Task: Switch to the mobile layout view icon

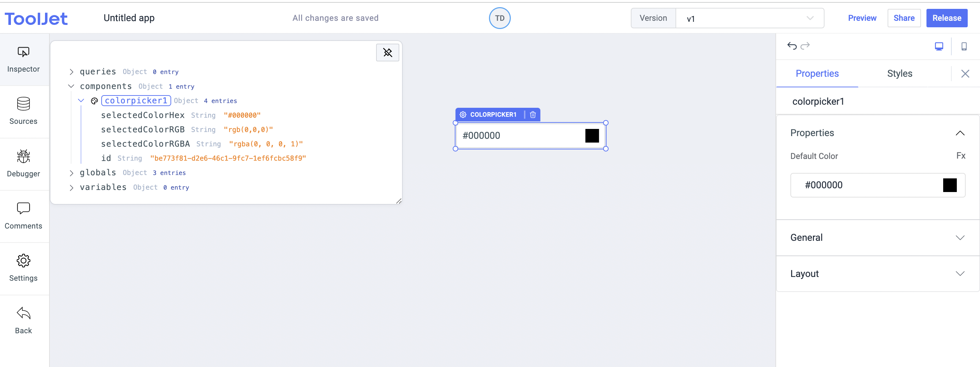Action: (964, 46)
